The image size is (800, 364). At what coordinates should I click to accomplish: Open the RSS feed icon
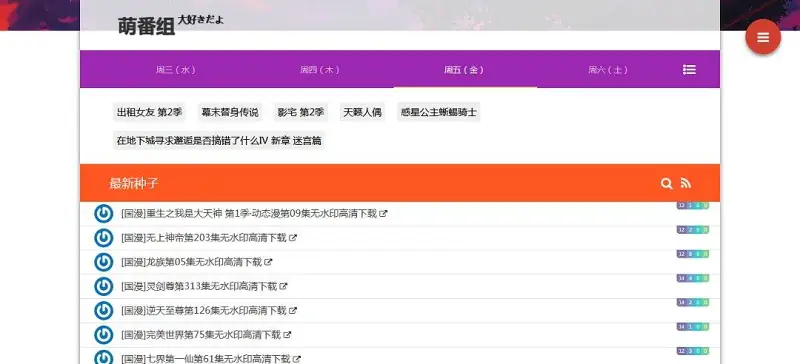point(686,183)
